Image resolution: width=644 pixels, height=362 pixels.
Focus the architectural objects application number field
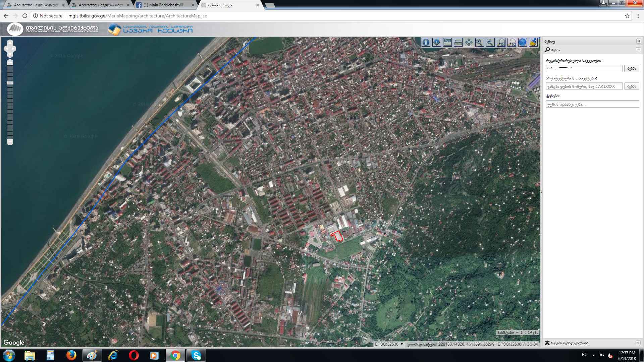584,86
